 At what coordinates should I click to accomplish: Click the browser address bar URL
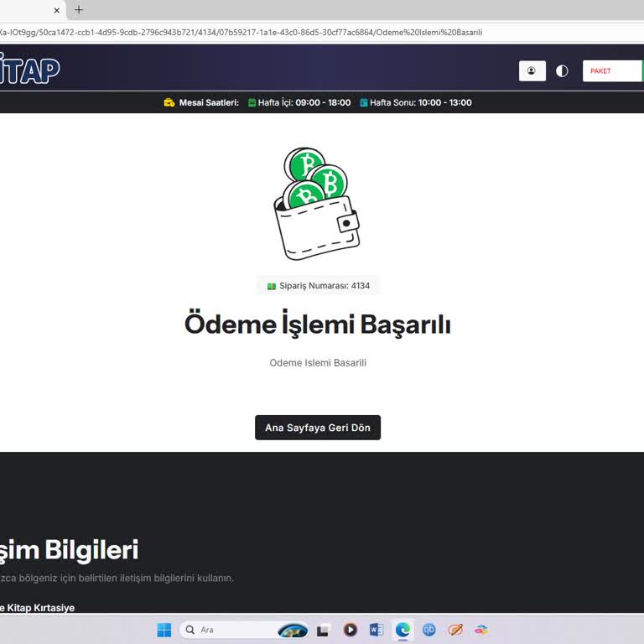pos(241,33)
